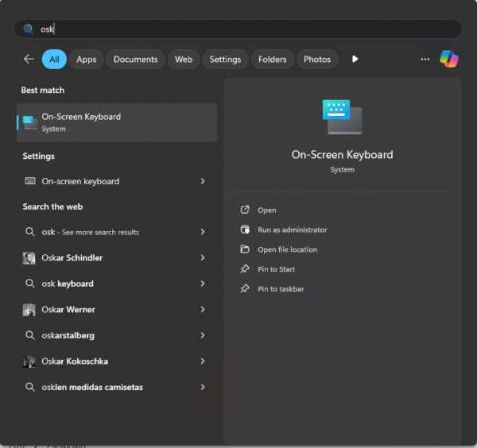The image size is (477, 448).
Task: Click magnifier icon beside See more search results
Action: (30, 232)
